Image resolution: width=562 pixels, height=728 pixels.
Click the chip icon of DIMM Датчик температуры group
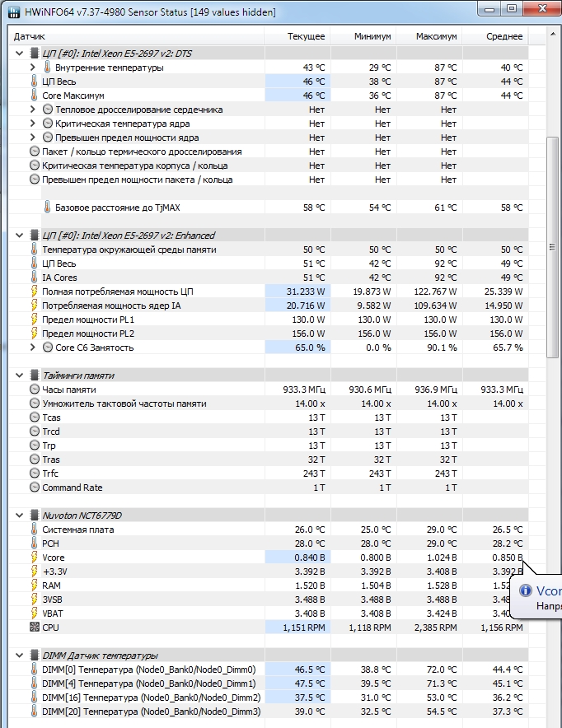click(x=35, y=656)
